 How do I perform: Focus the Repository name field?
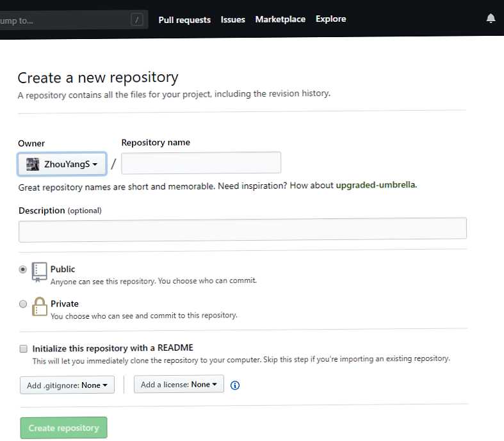pos(201,163)
